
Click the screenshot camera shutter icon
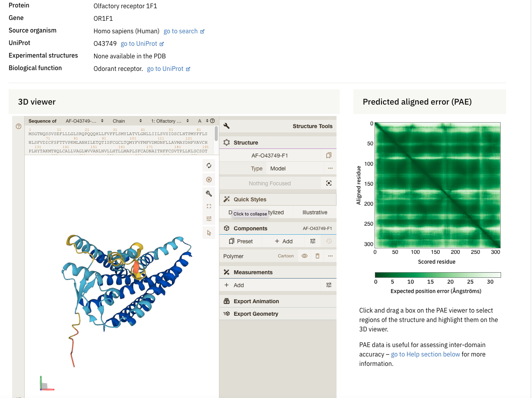(209, 180)
